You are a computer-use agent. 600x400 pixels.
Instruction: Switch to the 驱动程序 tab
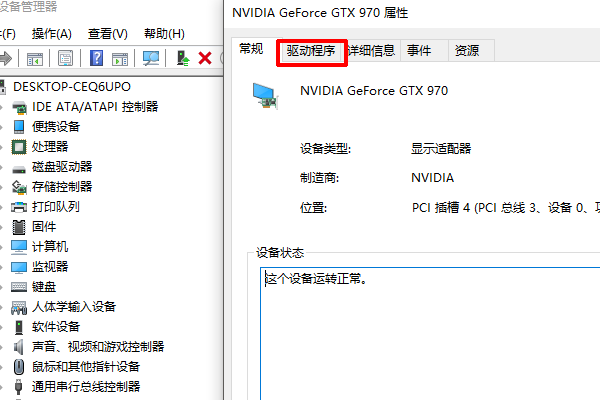click(311, 51)
